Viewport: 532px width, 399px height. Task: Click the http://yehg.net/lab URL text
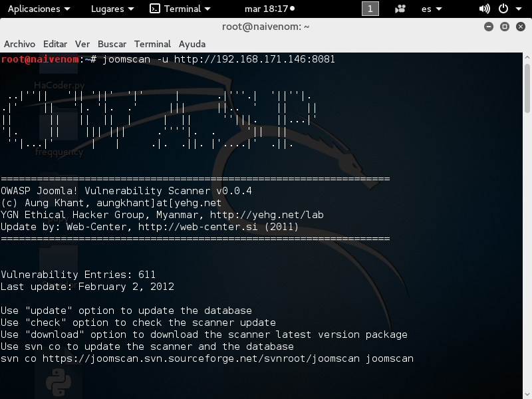[x=267, y=215]
